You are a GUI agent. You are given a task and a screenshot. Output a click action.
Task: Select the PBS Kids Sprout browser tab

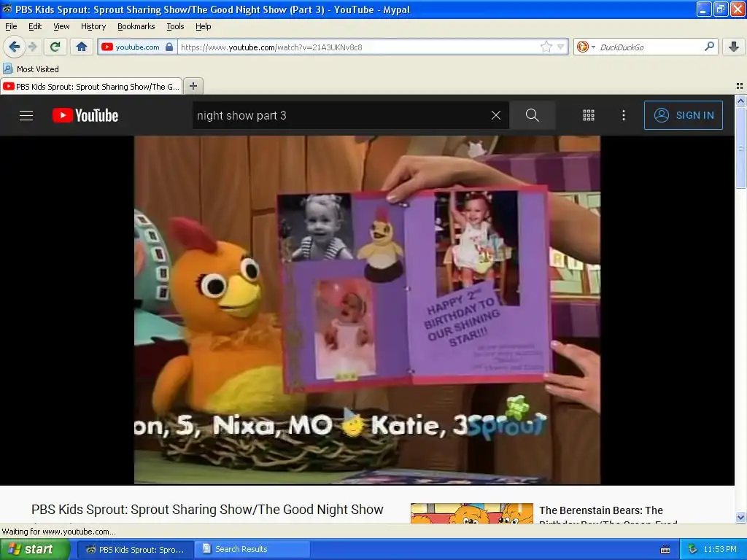[x=91, y=86]
